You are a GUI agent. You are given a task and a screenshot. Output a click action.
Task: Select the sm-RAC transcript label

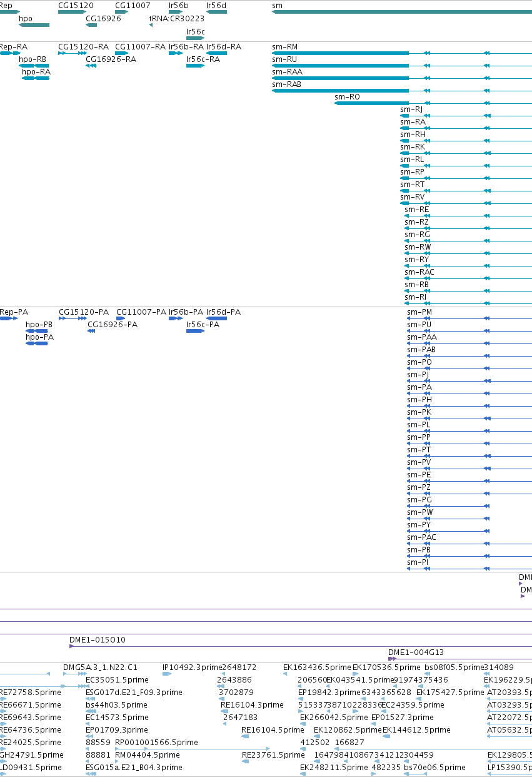pos(419,272)
